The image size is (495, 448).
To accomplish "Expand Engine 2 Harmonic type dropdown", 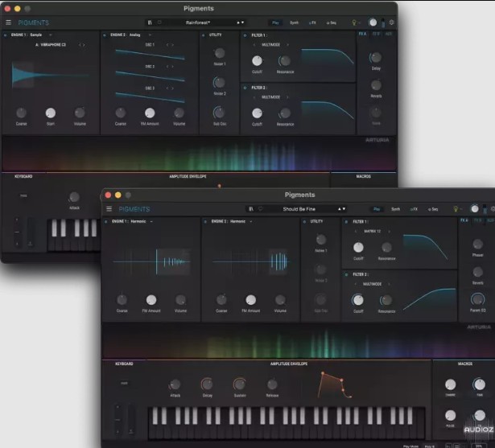I will [251, 222].
